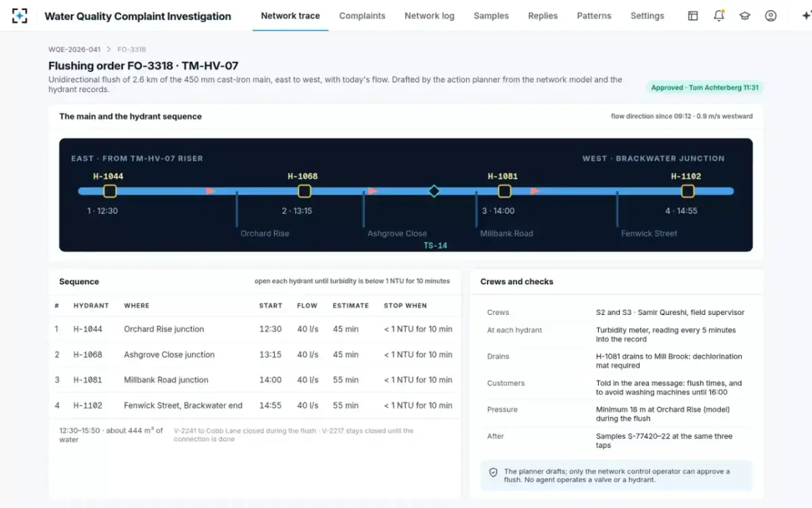Click the flow direction since 09:12 text
812x508 pixels.
pos(681,117)
